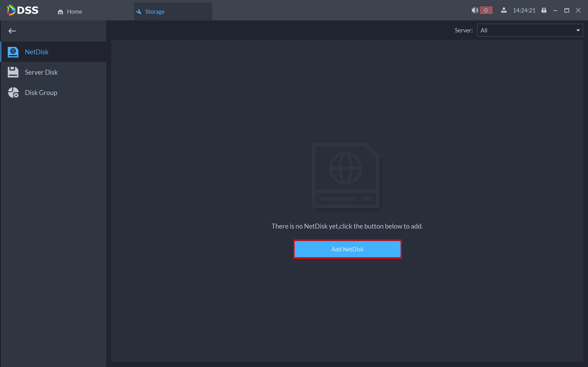Click the NetDisk globe disk icon
The height and width of the screenshot is (367, 588).
pyautogui.click(x=13, y=52)
